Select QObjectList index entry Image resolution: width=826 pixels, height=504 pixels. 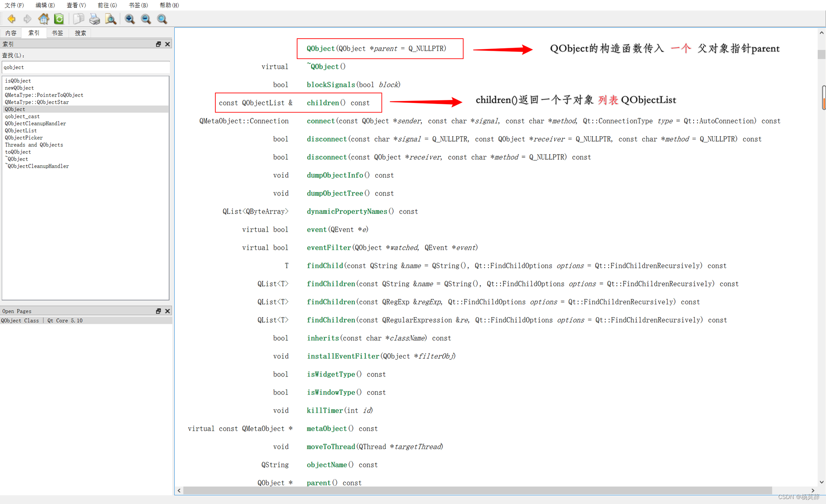(x=21, y=130)
